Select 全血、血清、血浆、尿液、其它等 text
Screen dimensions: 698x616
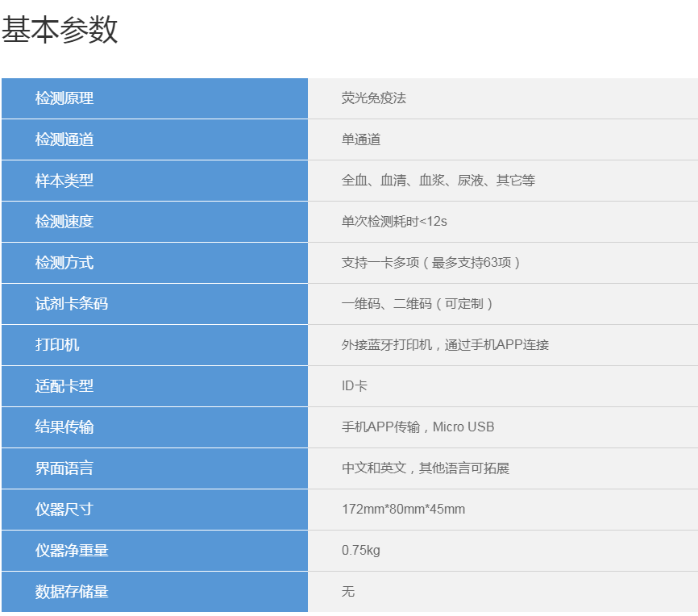click(x=438, y=181)
